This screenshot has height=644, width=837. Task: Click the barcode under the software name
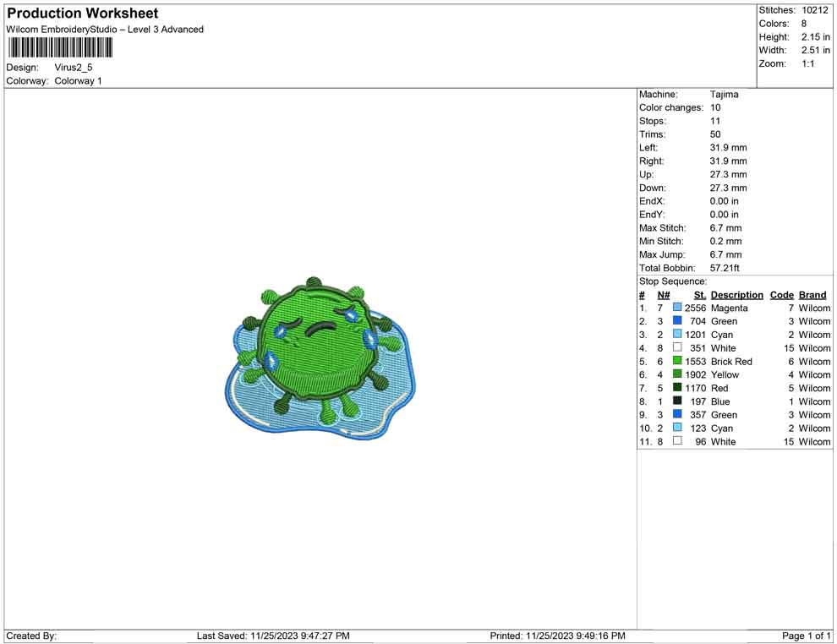tap(60, 48)
